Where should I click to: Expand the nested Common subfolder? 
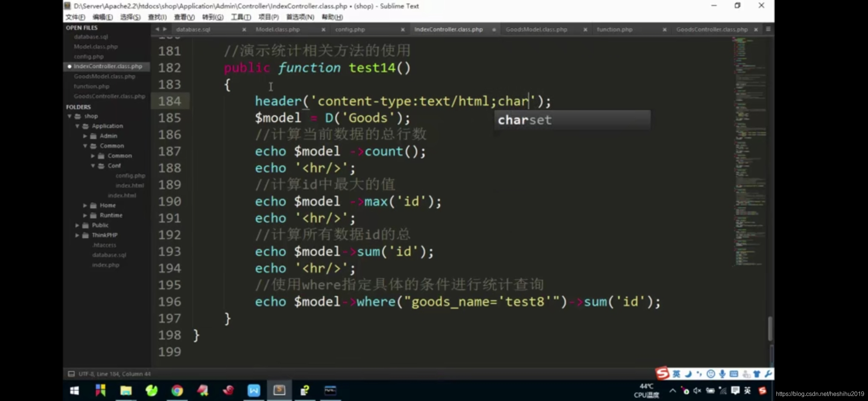pos(93,156)
